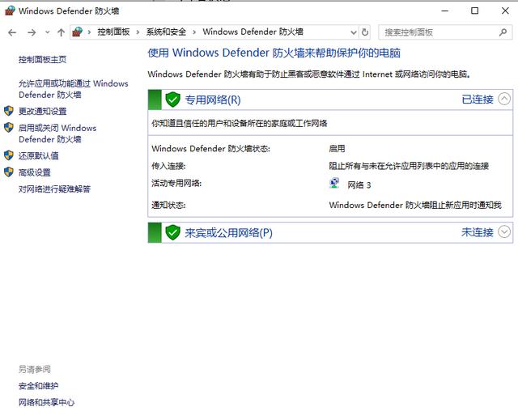Open 更改通知设置 link
Viewport: 518px width, 420px height.
[43, 112]
